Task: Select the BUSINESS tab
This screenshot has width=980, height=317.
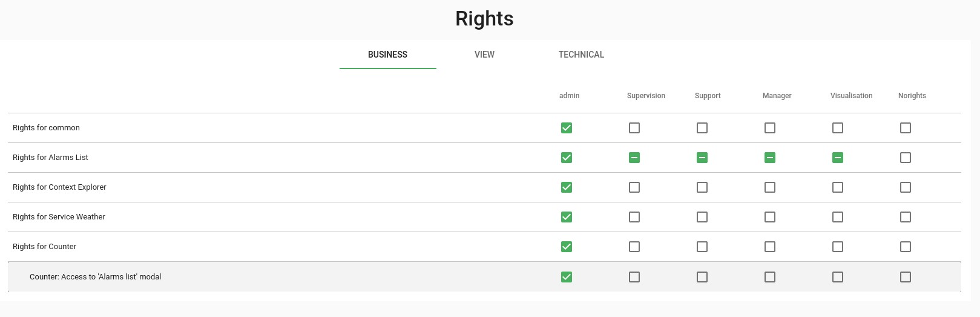Action: (387, 55)
